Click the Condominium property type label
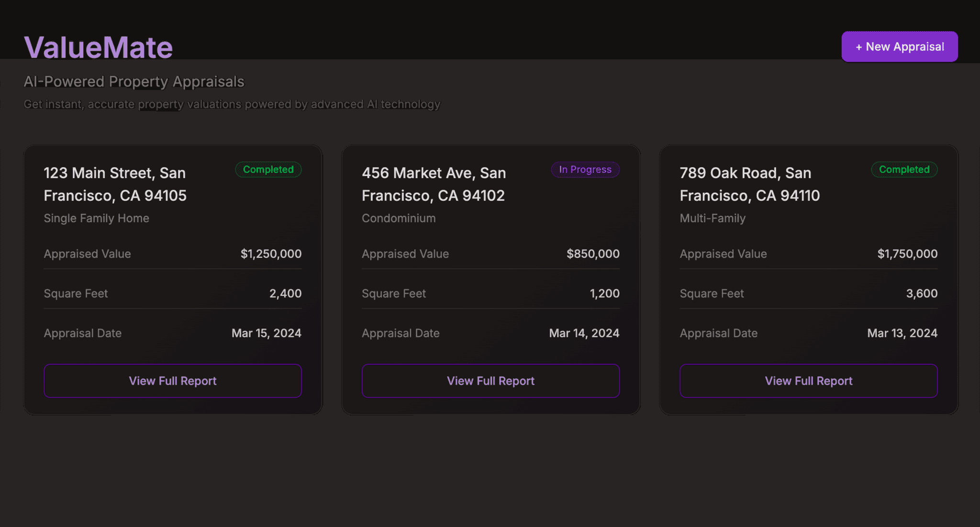Screen dimensions: 980x527 click(x=398, y=218)
